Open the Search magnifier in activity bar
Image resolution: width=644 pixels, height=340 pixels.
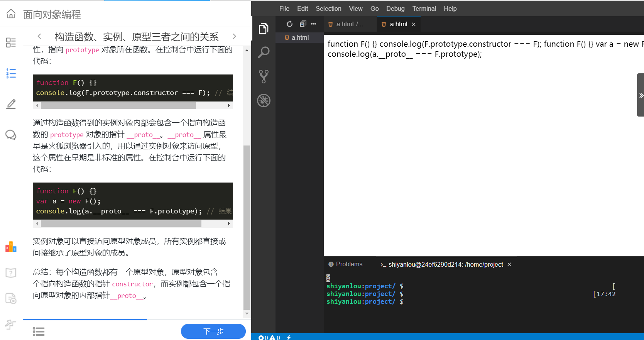tap(264, 52)
